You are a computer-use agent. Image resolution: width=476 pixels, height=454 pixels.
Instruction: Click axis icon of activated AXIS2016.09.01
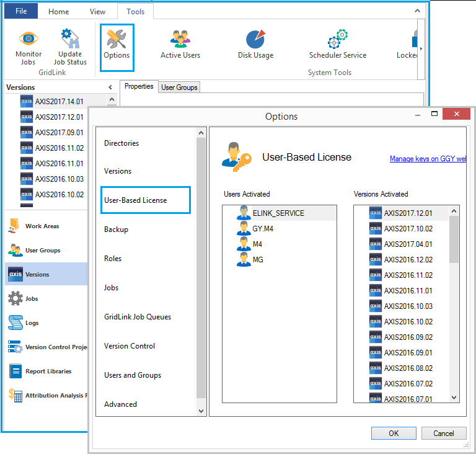click(375, 352)
